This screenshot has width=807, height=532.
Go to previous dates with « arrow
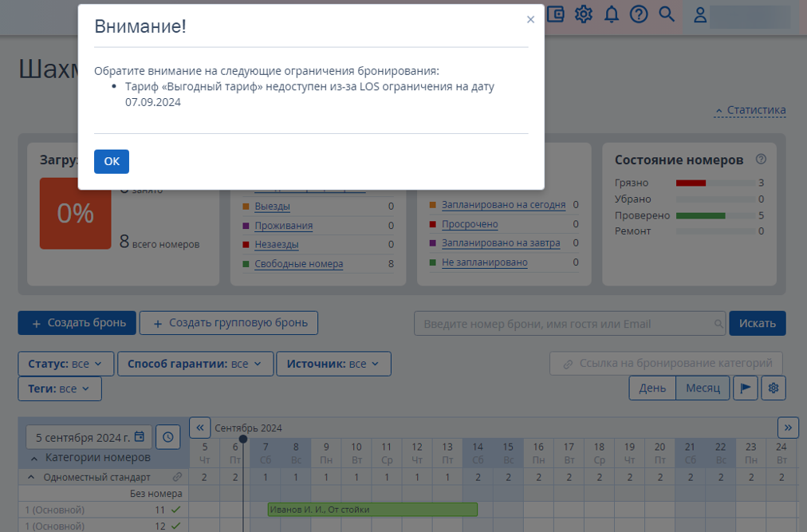tap(199, 428)
